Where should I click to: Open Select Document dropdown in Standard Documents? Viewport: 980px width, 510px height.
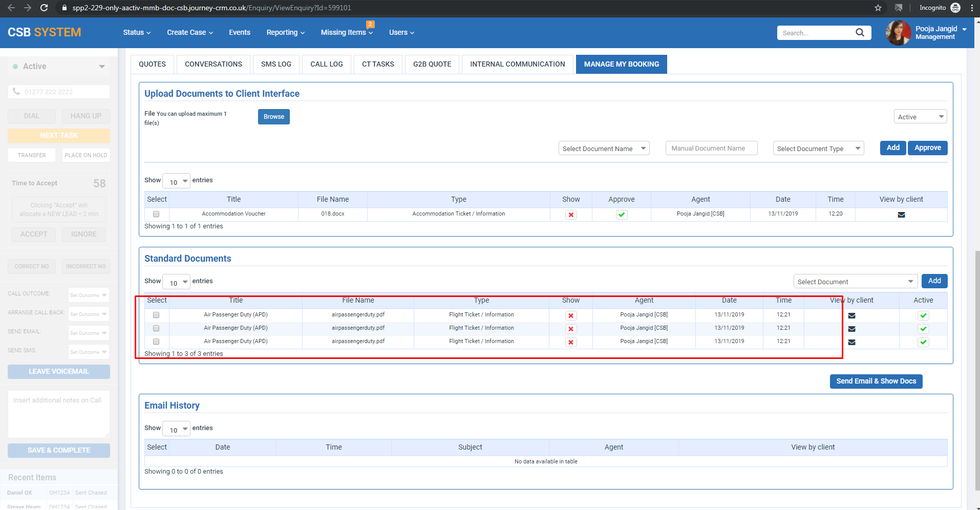point(855,282)
